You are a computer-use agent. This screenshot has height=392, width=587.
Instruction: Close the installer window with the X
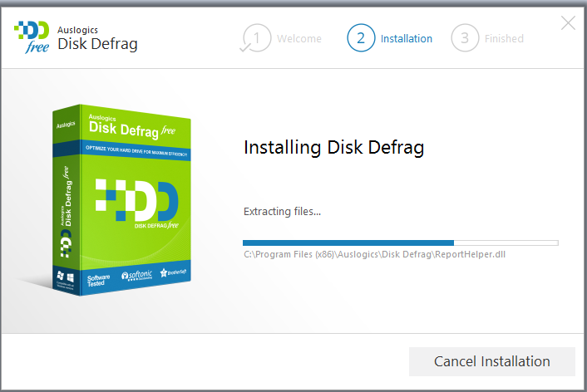(569, 23)
